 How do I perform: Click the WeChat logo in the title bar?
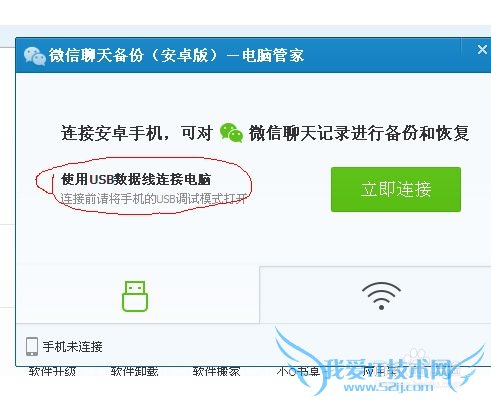point(35,56)
